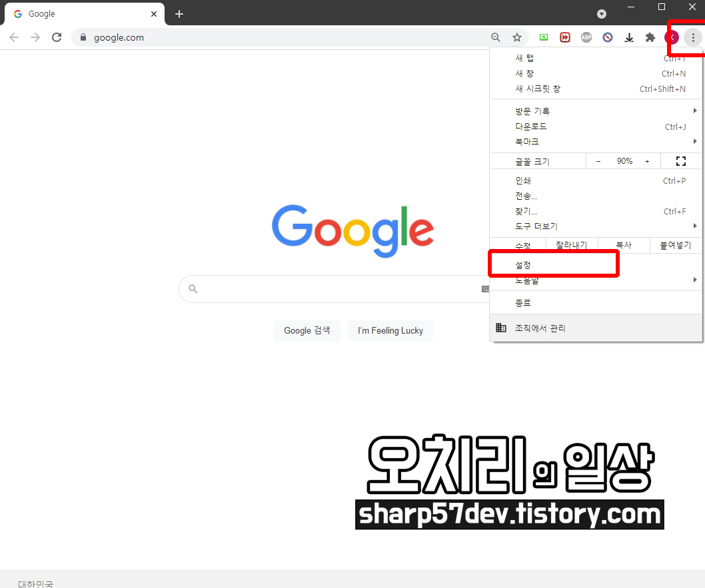This screenshot has height=588, width=705.
Task: Click 붙여넣기 in the edit row
Action: [x=675, y=245]
